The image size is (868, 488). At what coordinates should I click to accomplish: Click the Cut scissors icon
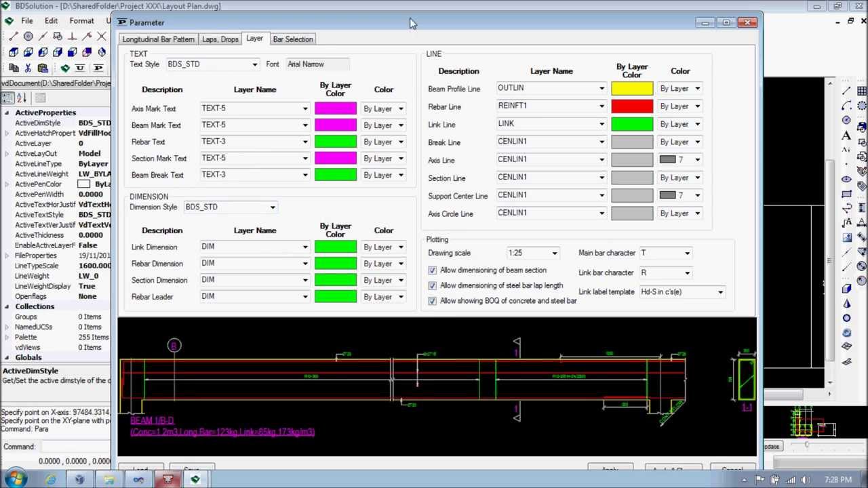pyautogui.click(x=28, y=68)
